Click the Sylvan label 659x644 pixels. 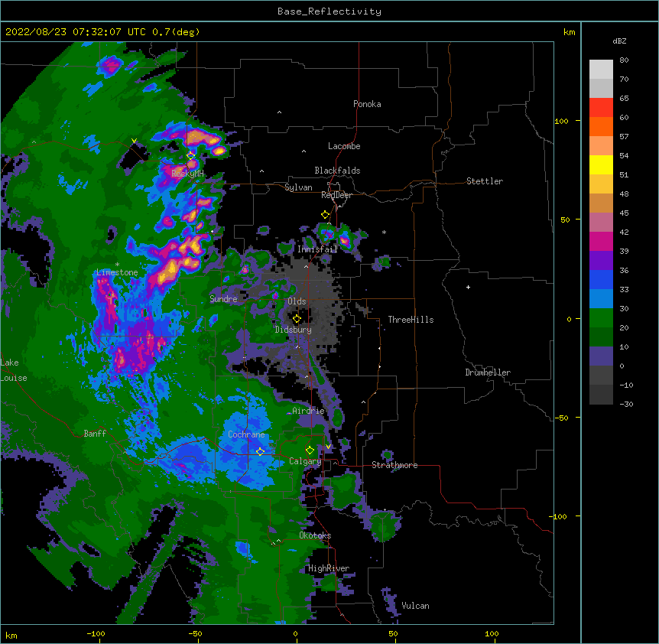(298, 187)
